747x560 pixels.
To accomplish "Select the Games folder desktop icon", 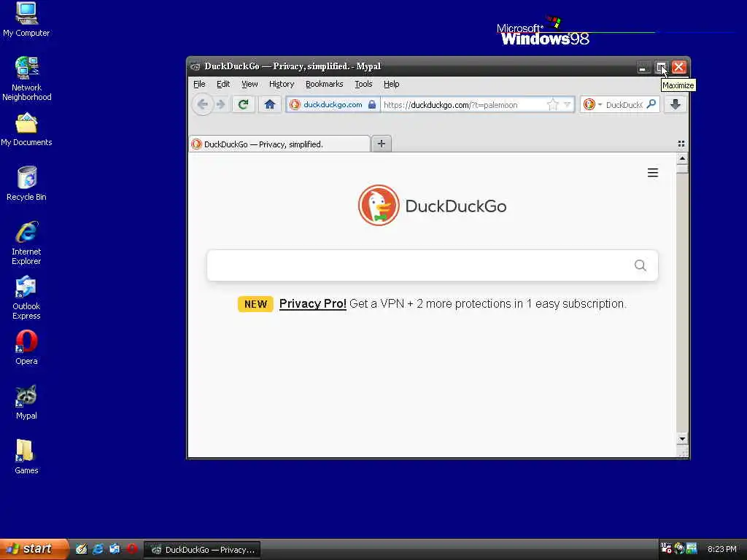I will [x=26, y=457].
